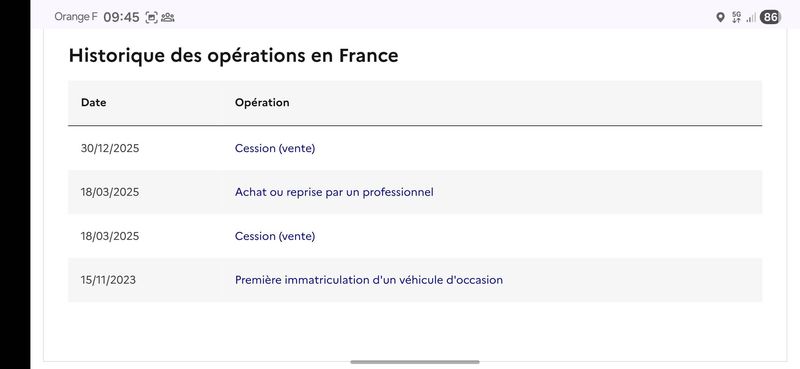Image resolution: width=800 pixels, height=369 pixels.
Task: Tap the people group status icon
Action: (167, 17)
